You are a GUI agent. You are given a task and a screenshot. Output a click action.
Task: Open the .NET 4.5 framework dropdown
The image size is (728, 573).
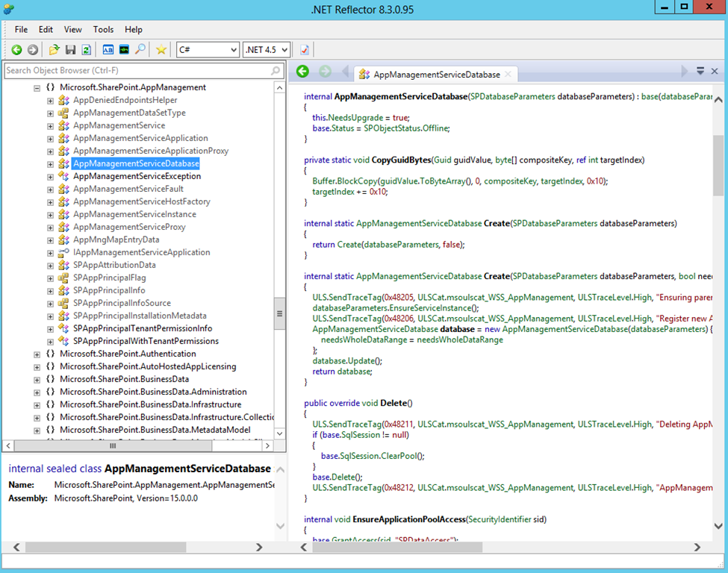click(267, 50)
